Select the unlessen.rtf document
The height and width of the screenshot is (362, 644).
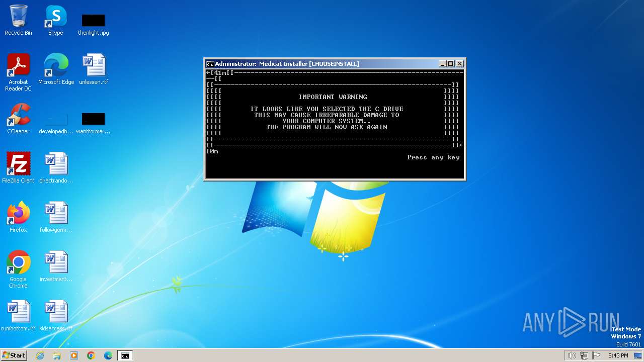(94, 69)
